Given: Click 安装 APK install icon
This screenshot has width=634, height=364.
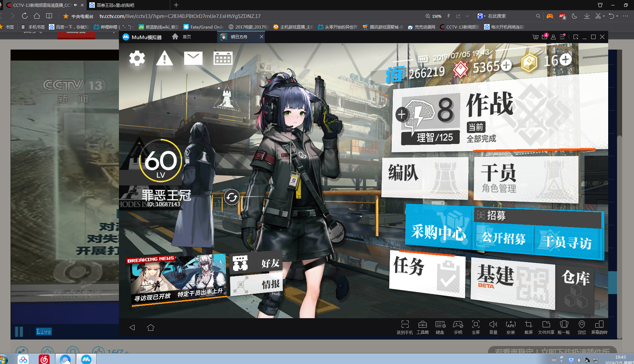Looking at the screenshot, I should [511, 327].
